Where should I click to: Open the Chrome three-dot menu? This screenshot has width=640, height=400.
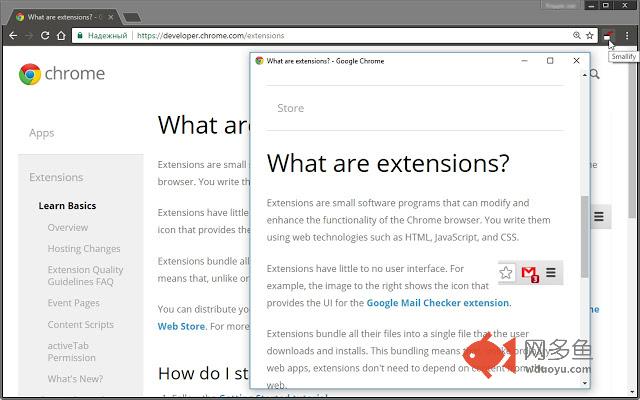coord(627,36)
